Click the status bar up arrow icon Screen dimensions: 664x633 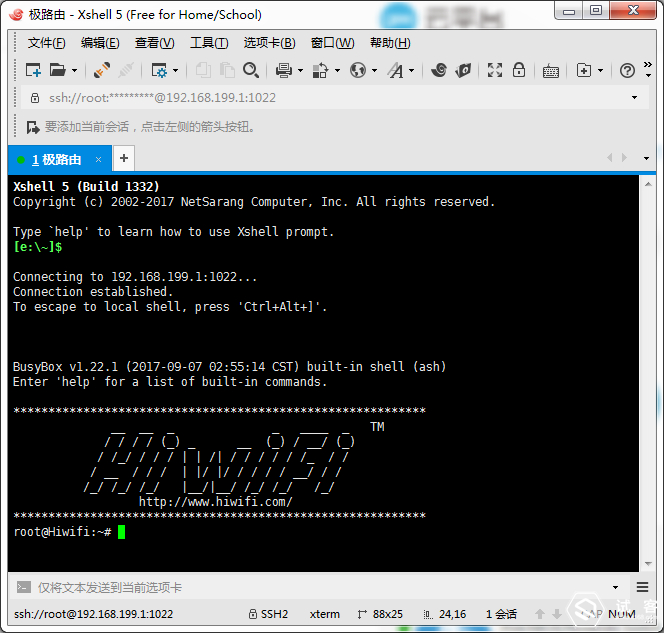pyautogui.click(x=540, y=614)
